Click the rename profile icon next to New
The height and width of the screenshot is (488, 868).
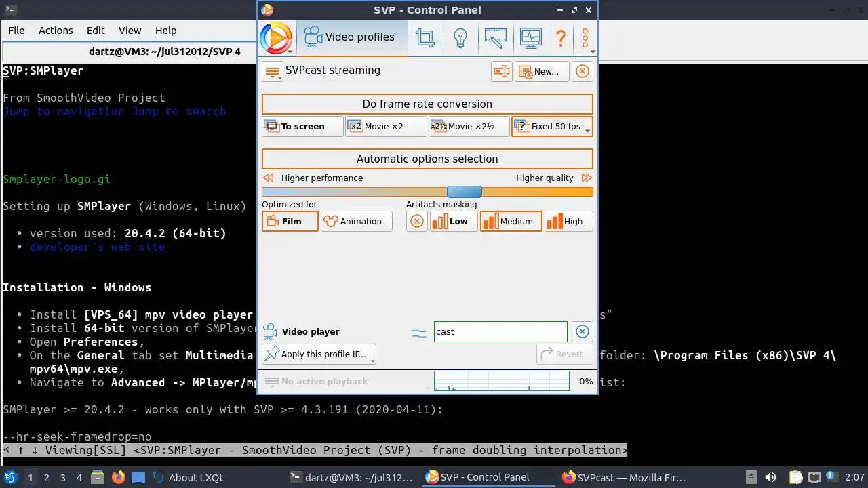pos(501,71)
